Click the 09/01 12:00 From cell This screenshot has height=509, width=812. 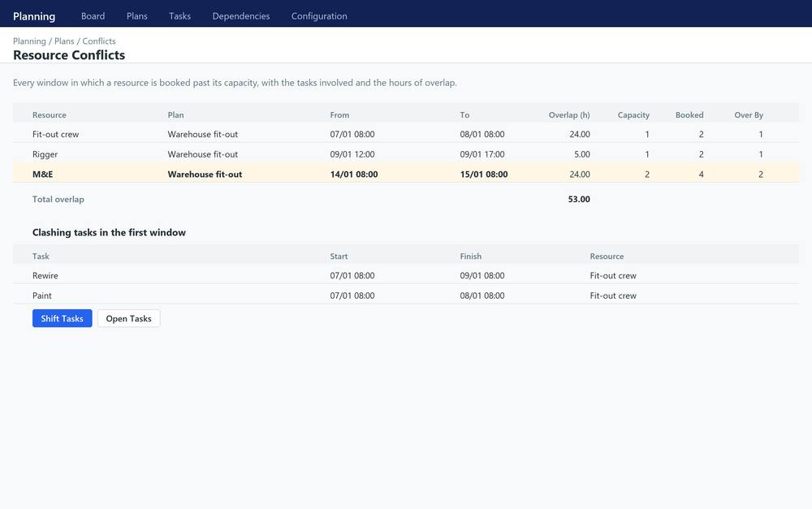[352, 154]
